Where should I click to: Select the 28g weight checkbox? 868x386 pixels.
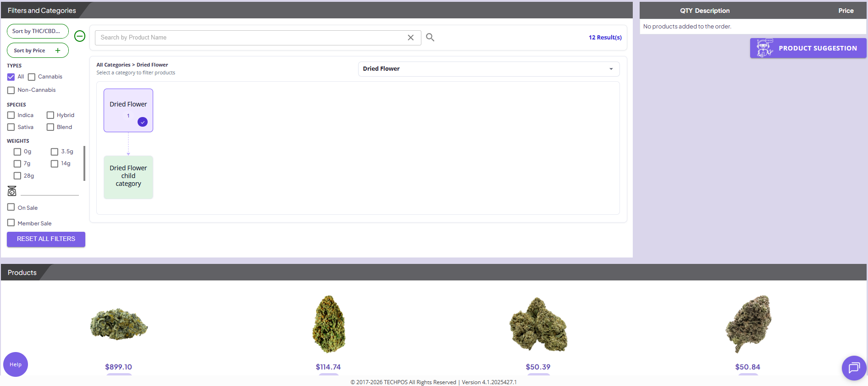click(17, 176)
